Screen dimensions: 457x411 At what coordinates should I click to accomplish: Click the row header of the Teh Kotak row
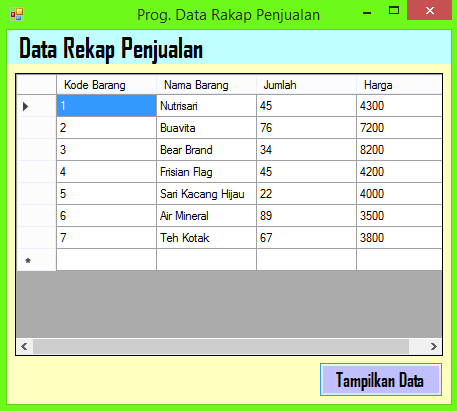click(x=36, y=238)
